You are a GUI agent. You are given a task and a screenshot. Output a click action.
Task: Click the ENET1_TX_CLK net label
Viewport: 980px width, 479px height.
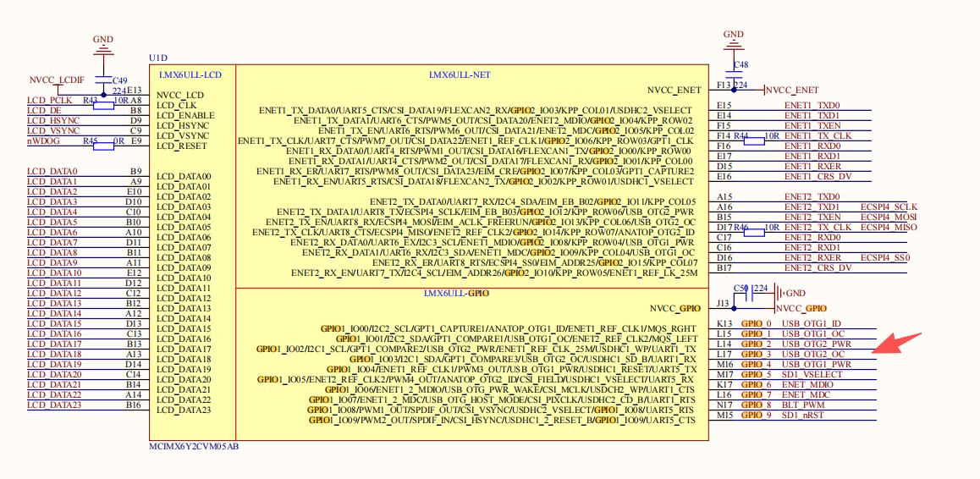coord(818,135)
